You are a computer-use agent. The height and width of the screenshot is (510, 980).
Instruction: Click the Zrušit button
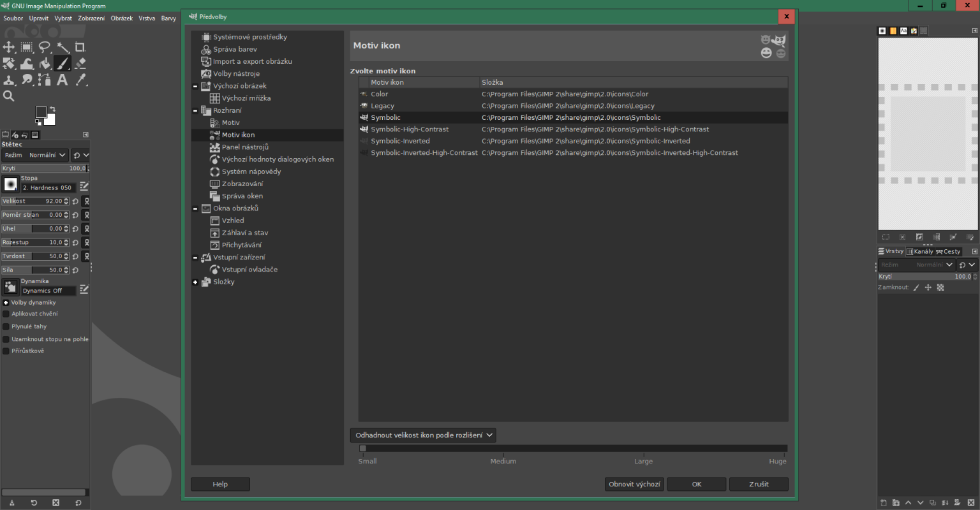759,484
